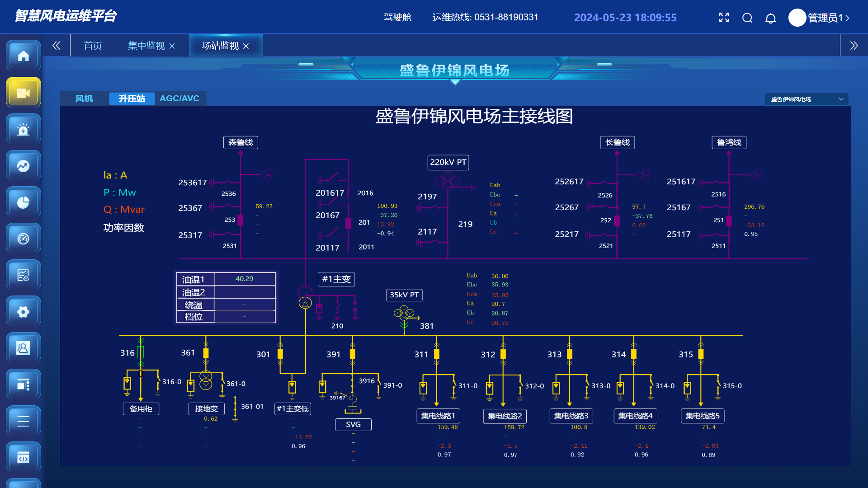Click the 驾驶舱 link
868x488 pixels.
pos(397,18)
